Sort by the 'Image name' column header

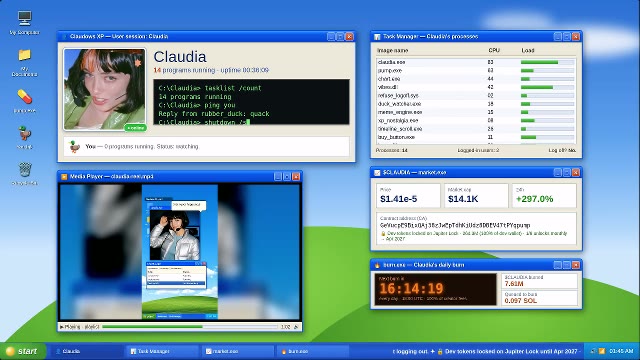[x=392, y=51]
